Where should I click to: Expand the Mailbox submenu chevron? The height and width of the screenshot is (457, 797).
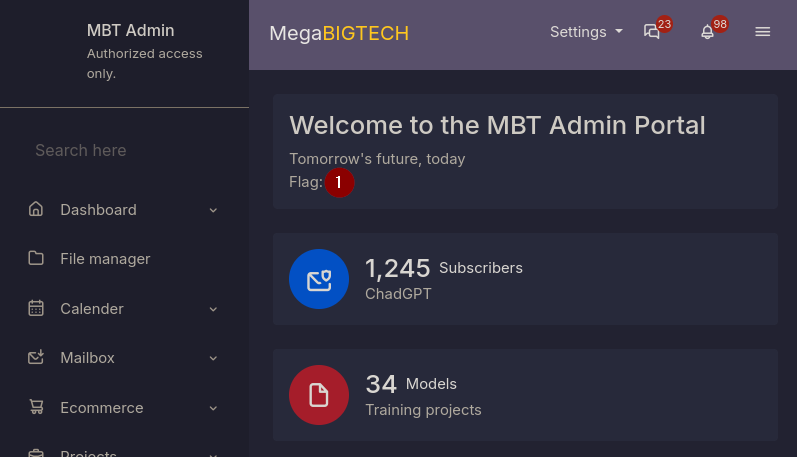click(x=213, y=358)
